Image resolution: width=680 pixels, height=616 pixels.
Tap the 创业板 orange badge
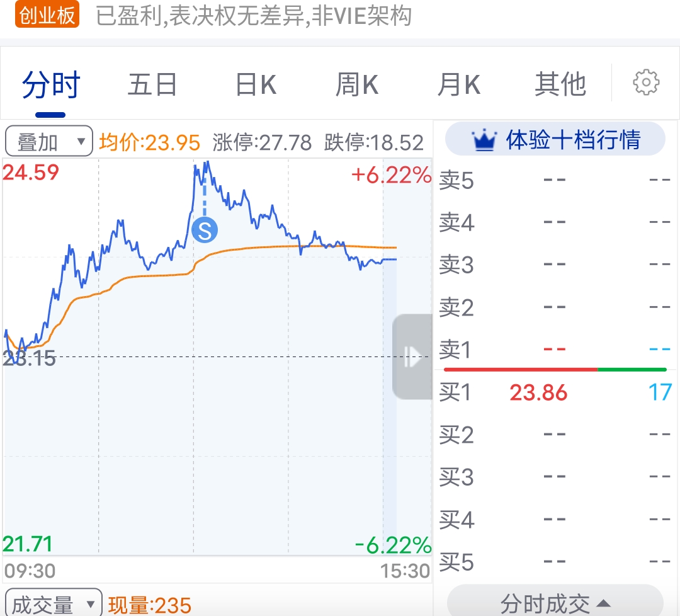point(47,14)
